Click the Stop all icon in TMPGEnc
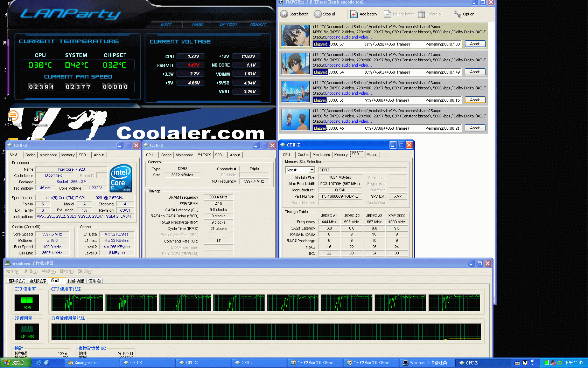 click(317, 14)
